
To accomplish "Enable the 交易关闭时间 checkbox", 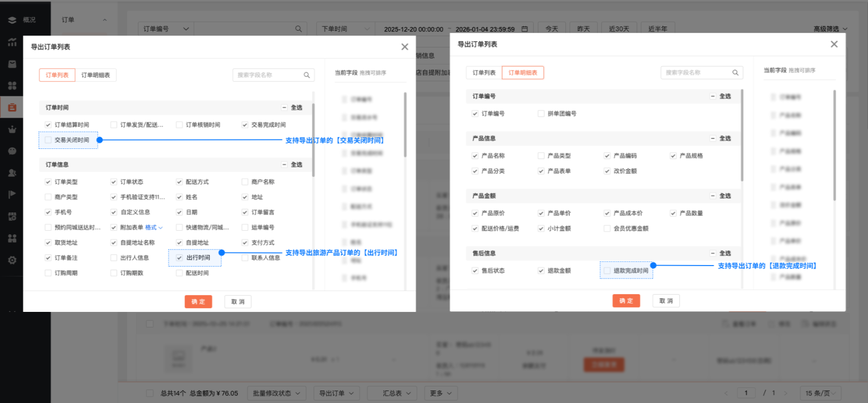I will tap(48, 140).
